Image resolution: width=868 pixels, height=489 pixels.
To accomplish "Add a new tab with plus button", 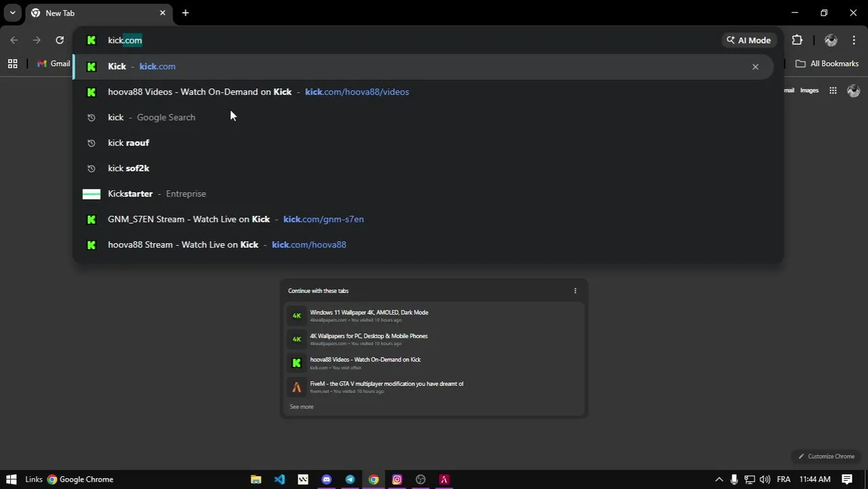I will coord(185,13).
